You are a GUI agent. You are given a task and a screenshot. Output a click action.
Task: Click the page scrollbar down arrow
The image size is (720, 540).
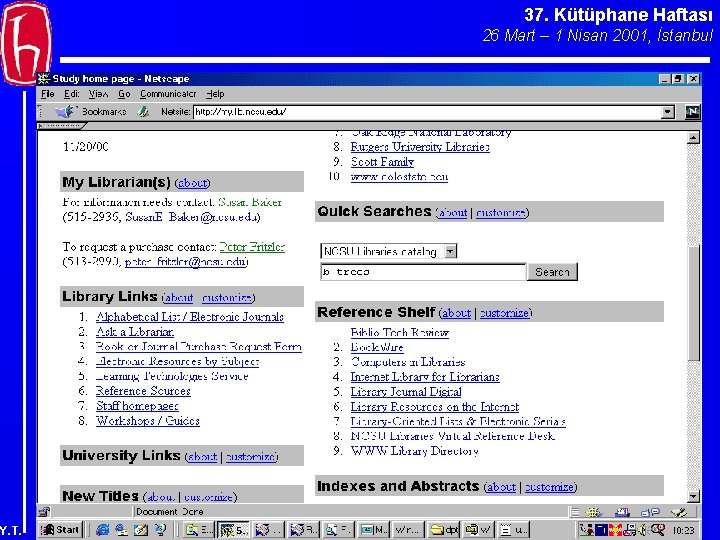pos(693,495)
